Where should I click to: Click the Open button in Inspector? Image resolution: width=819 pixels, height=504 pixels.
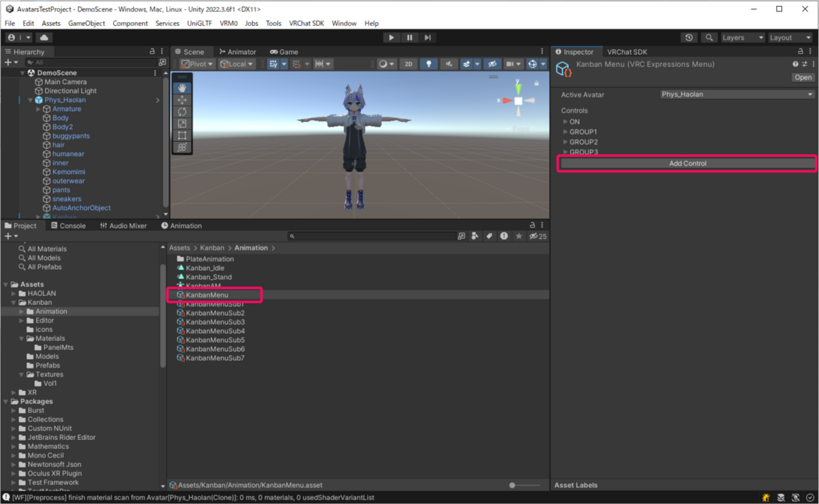pyautogui.click(x=803, y=78)
